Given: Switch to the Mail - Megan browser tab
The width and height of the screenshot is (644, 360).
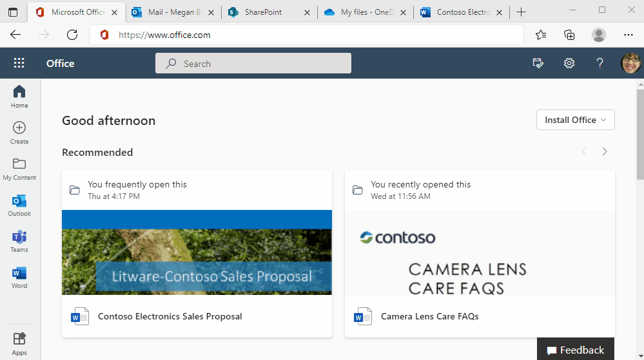Looking at the screenshot, I should pyautogui.click(x=169, y=12).
